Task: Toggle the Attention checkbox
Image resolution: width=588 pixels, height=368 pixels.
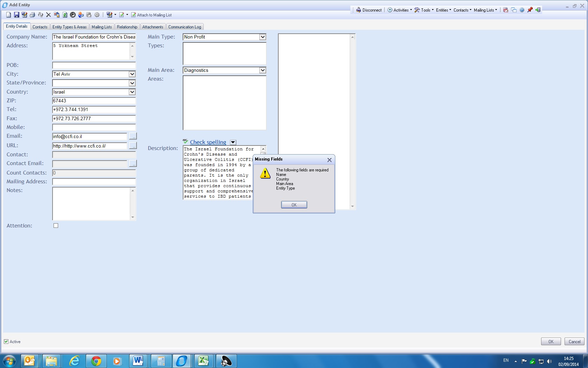Action: point(56,226)
